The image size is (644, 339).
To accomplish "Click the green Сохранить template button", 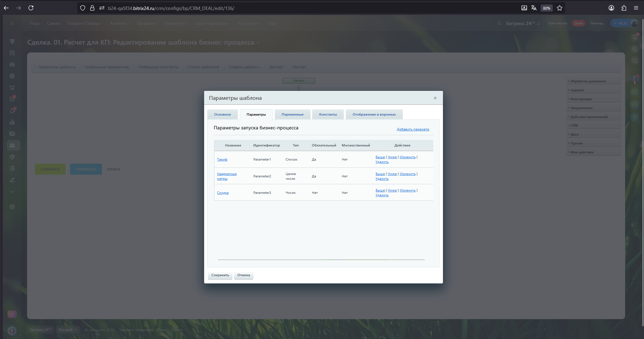I will click(50, 169).
